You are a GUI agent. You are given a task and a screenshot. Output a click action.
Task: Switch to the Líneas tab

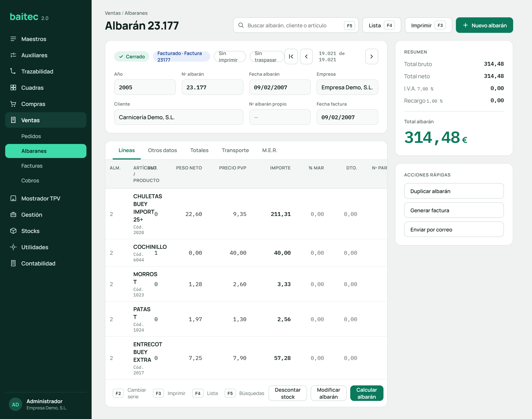click(127, 150)
